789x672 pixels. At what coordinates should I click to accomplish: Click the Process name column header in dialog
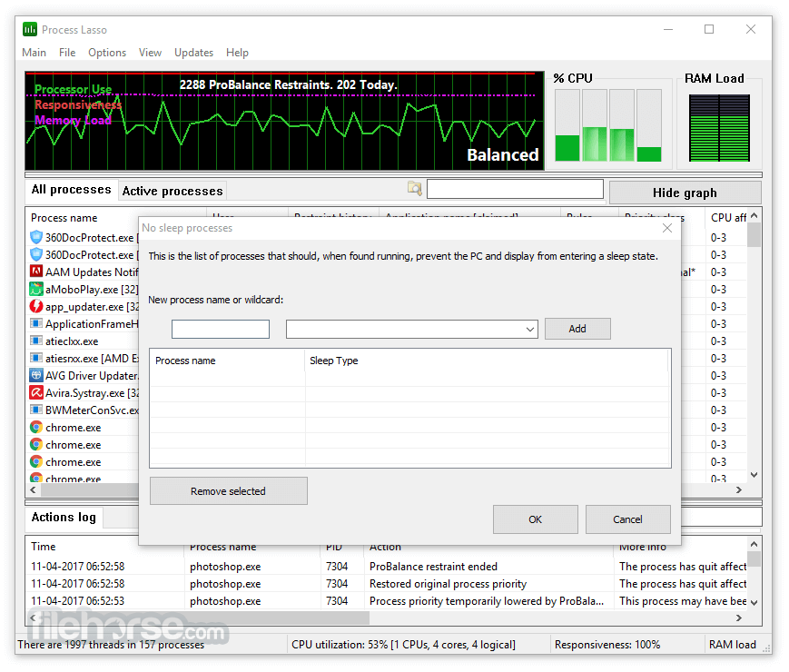228,361
